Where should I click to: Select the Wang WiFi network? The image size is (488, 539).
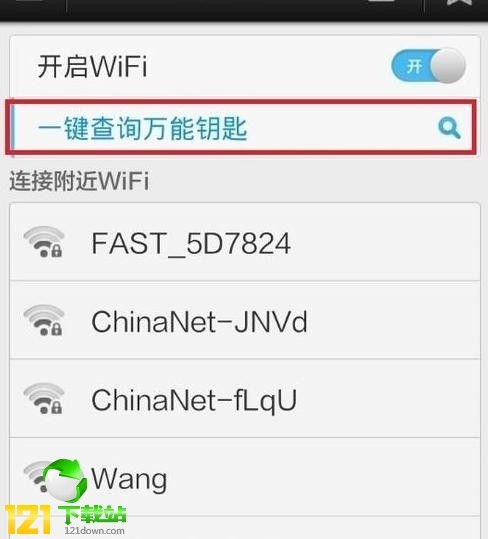(x=245, y=477)
